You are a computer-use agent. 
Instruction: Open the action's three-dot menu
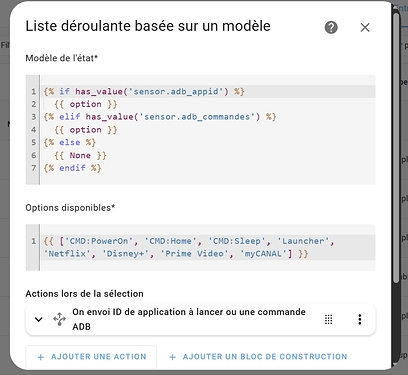pyautogui.click(x=360, y=319)
